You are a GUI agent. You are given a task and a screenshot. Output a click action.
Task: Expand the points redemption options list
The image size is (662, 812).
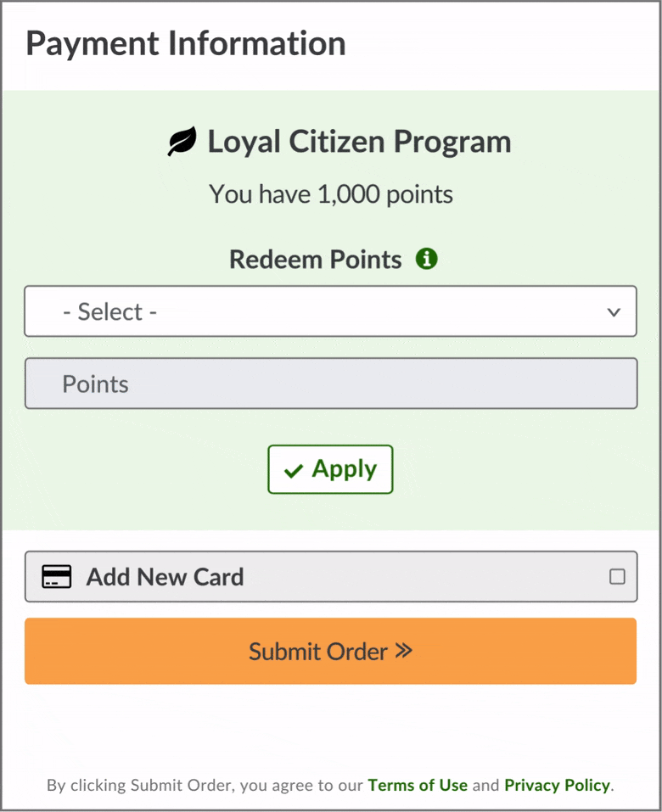click(330, 311)
